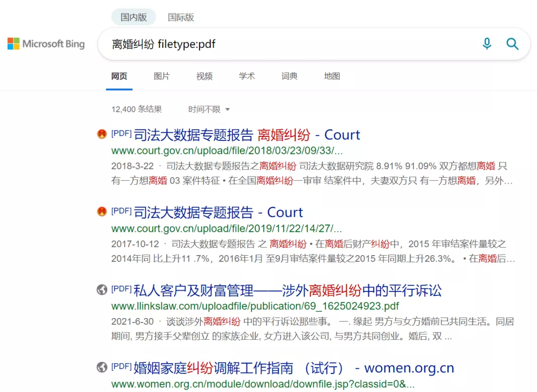Click the globe favicon on the women.org.cn result

(x=102, y=367)
